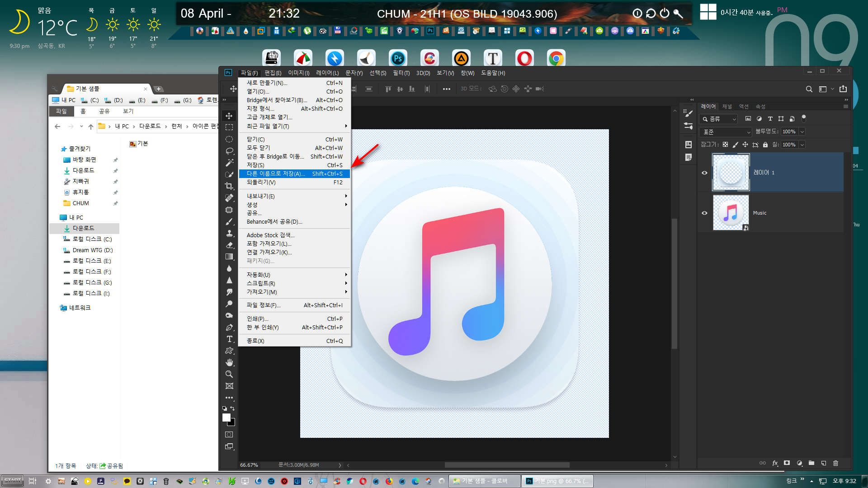Open the 이미지 menu

[298, 73]
